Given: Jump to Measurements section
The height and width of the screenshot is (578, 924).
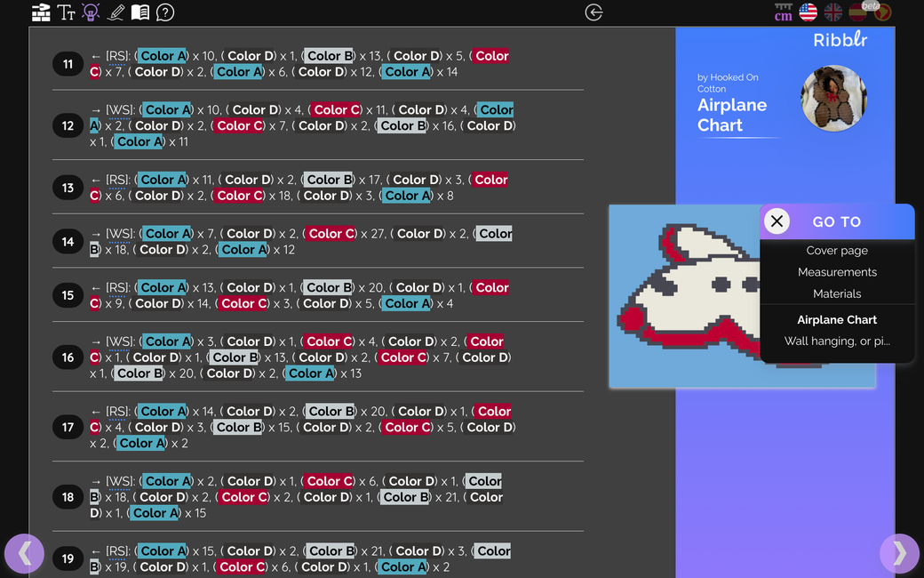Looking at the screenshot, I should pyautogui.click(x=837, y=272).
